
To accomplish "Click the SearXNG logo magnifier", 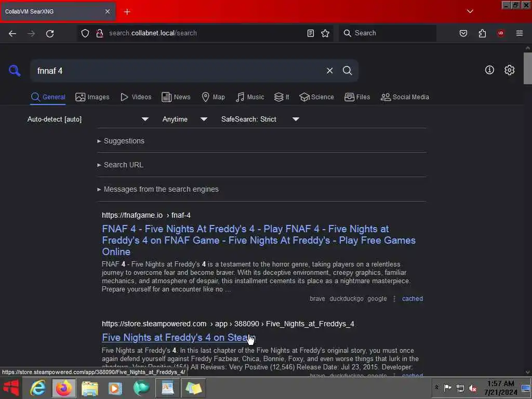I will pyautogui.click(x=15, y=71).
